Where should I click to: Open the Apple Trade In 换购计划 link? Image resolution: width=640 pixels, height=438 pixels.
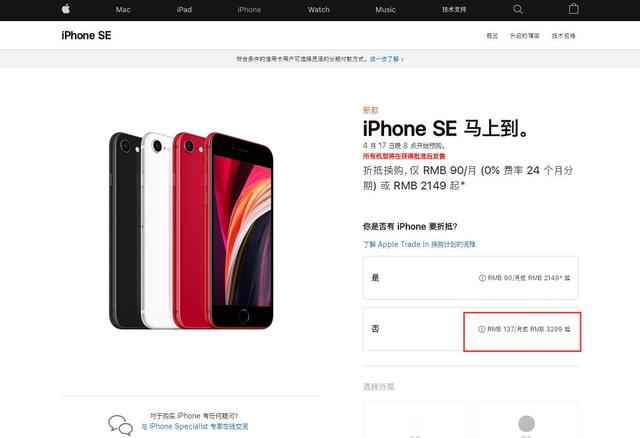coord(419,244)
